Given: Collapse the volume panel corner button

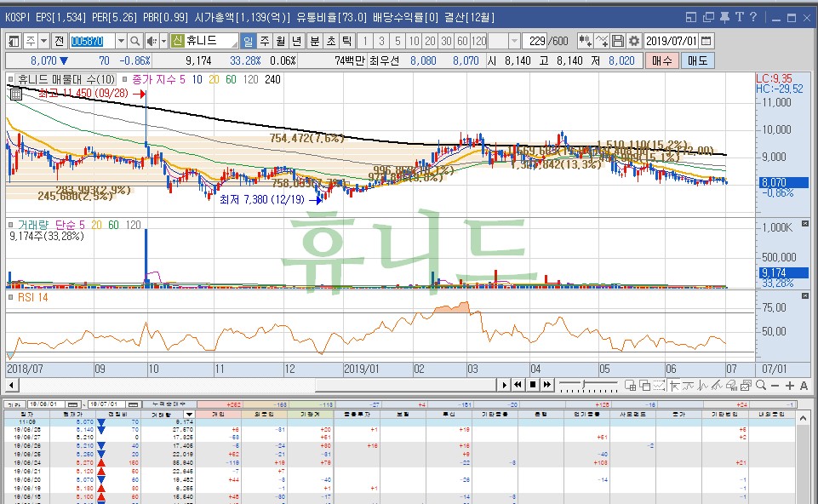Looking at the screenshot, I should click(805, 223).
